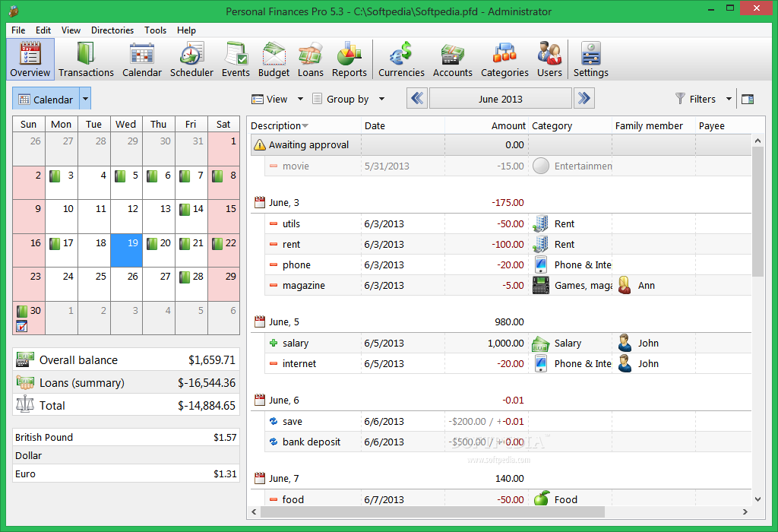This screenshot has height=532, width=778.
Task: Select the magazine transaction row
Action: (x=508, y=285)
